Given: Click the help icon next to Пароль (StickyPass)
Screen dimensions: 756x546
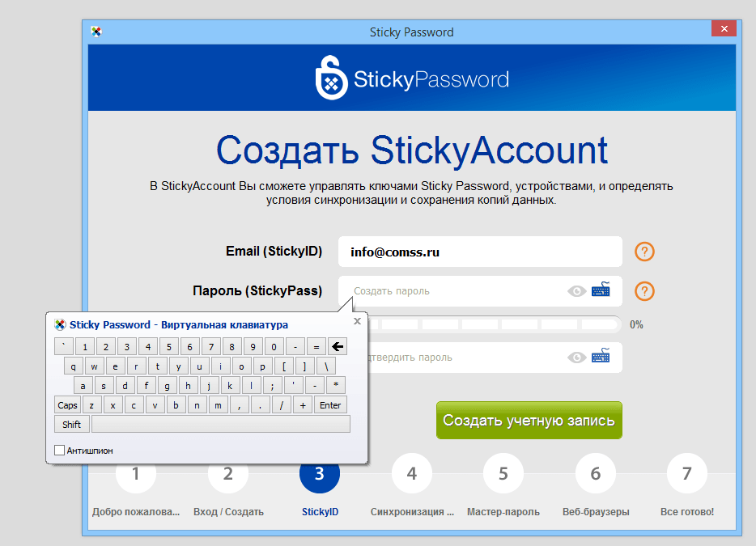Looking at the screenshot, I should 643,291.
